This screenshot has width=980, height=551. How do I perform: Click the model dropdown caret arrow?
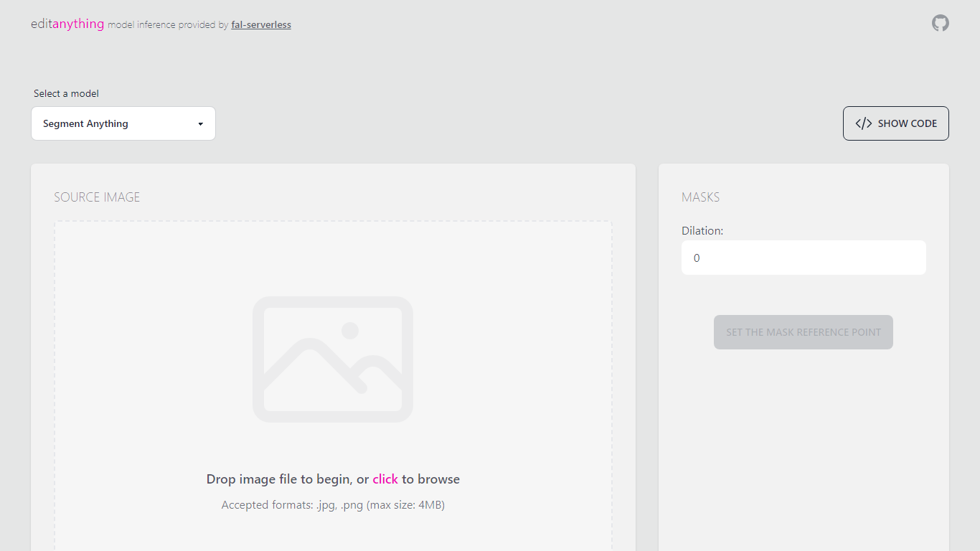click(201, 124)
